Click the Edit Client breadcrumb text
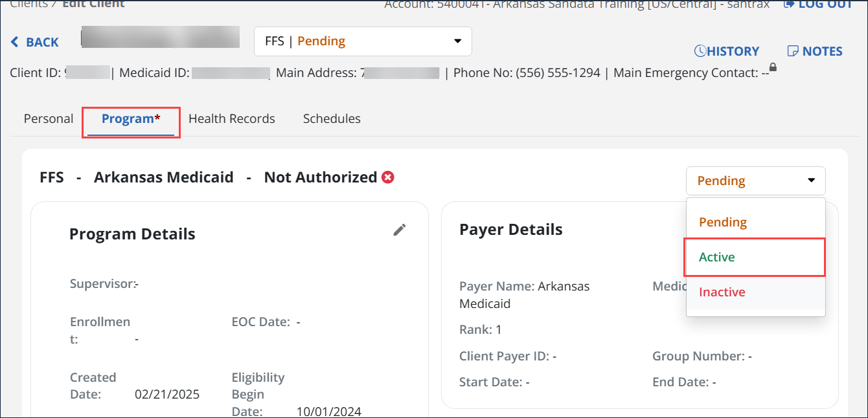Image resolution: width=868 pixels, height=418 pixels. (x=93, y=4)
